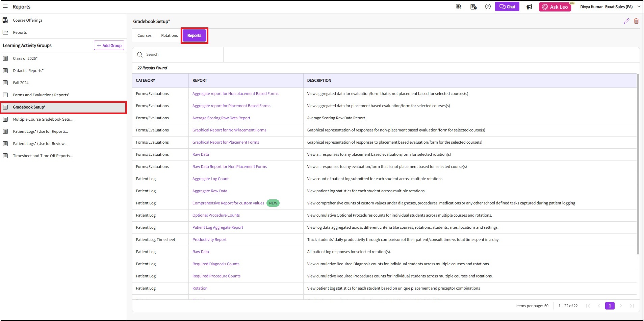Image resolution: width=644 pixels, height=321 pixels.
Task: Open Graphical Report for NonPlacement Forms
Action: coord(229,130)
